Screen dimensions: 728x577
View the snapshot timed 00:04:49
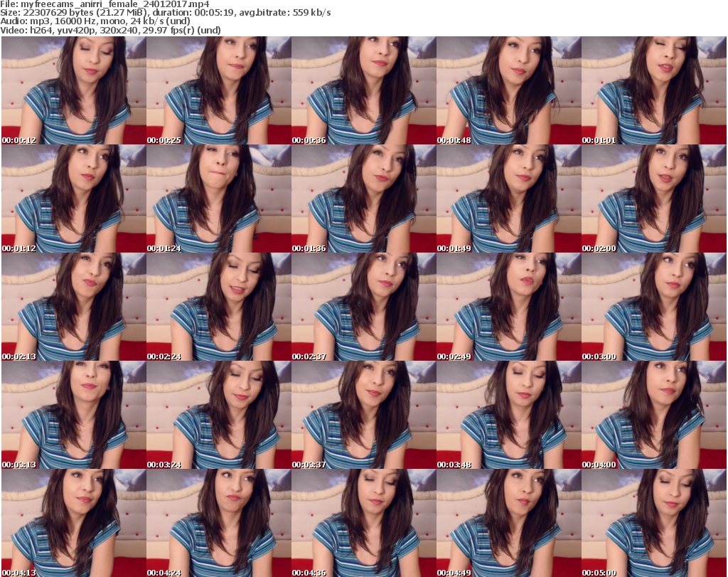pos(509,523)
